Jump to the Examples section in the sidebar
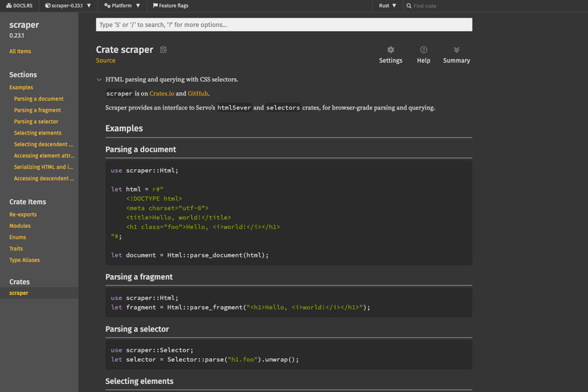Viewport: 588px width, 392px height. [x=21, y=88]
